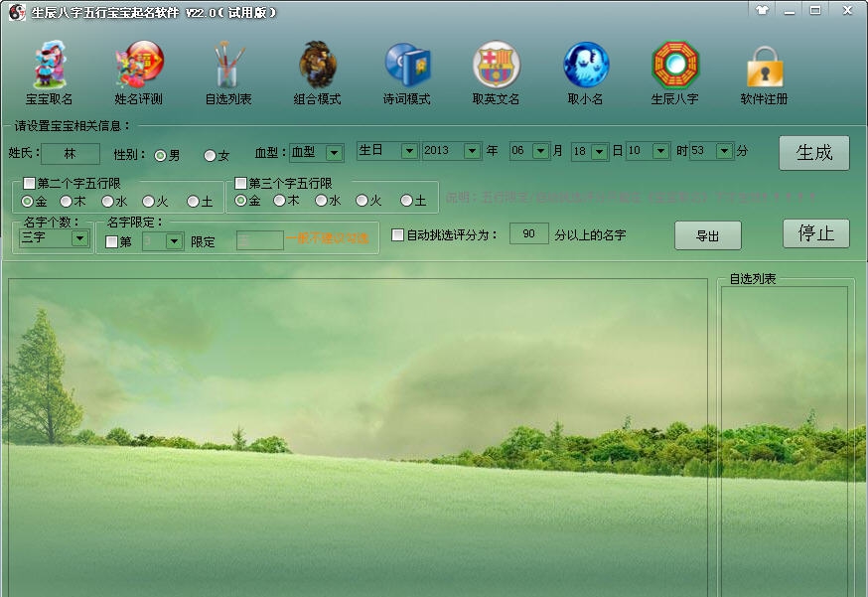Open the 软件注册 software registration

click(763, 70)
